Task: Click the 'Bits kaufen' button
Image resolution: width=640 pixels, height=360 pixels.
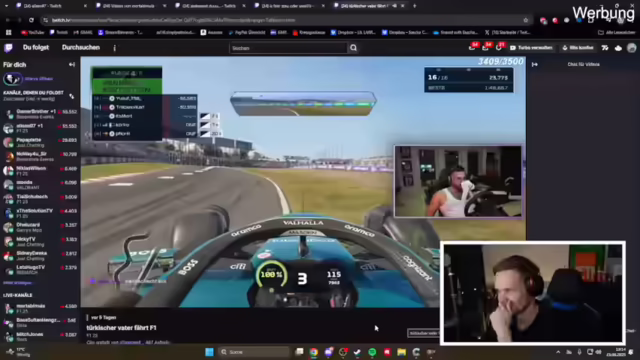Action: pyautogui.click(x=578, y=48)
